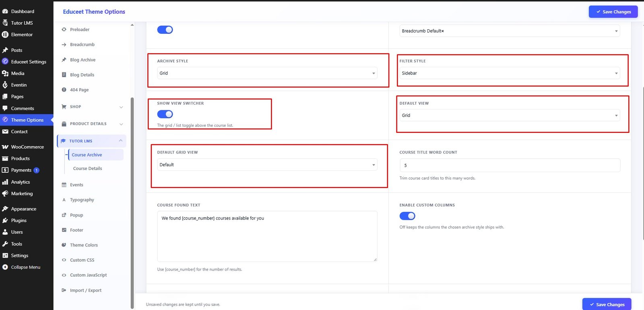Image resolution: width=644 pixels, height=310 pixels.
Task: Click the Elementor icon in admin sidebar
Action: point(5,35)
